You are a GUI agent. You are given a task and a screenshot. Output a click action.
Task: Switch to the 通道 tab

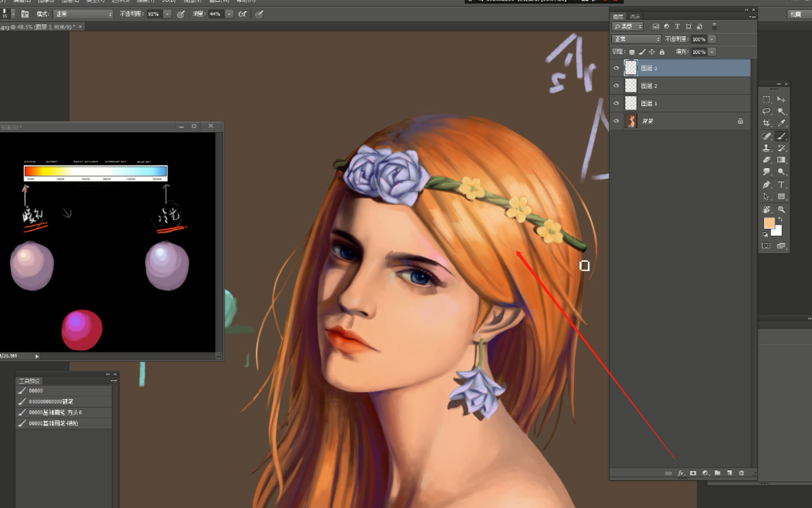pyautogui.click(x=634, y=17)
